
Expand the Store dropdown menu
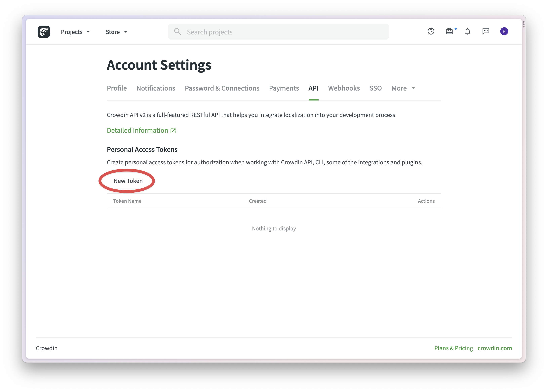point(116,32)
